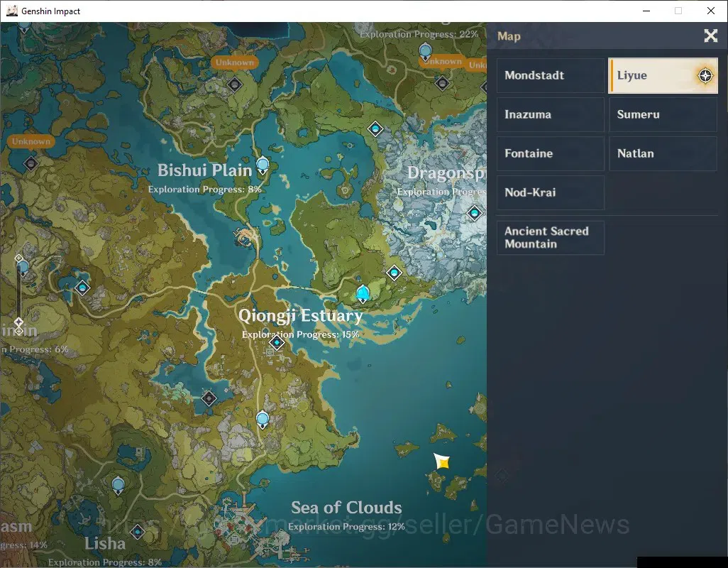Select the Liyue region
Viewport: 728px width, 568px height.
[x=663, y=75]
